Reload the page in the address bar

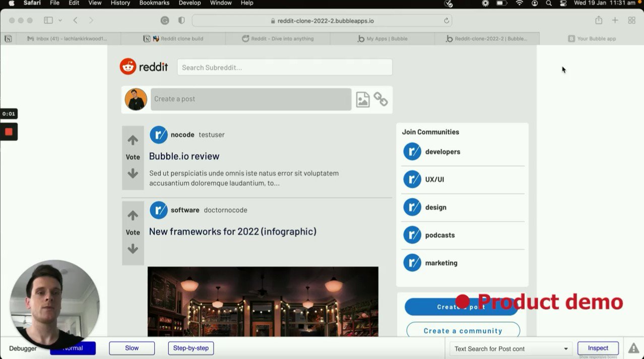tap(446, 21)
